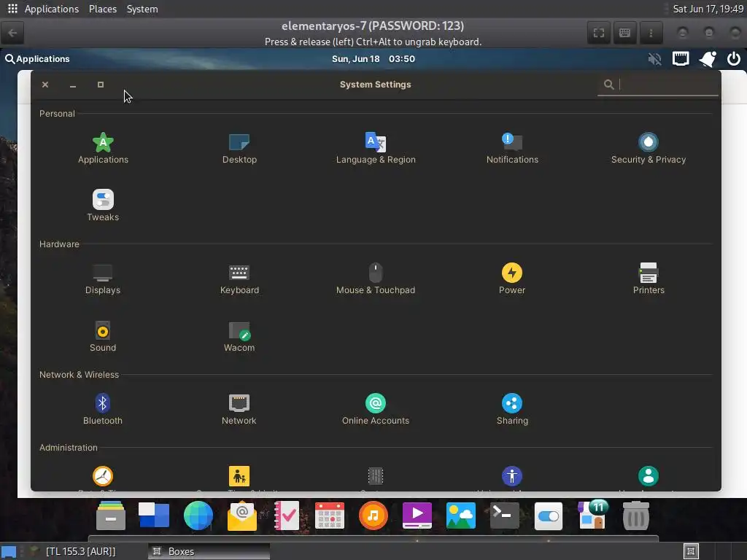This screenshot has height=560, width=747.
Task: Open Mouse & Touchpad settings
Action: 376,279
